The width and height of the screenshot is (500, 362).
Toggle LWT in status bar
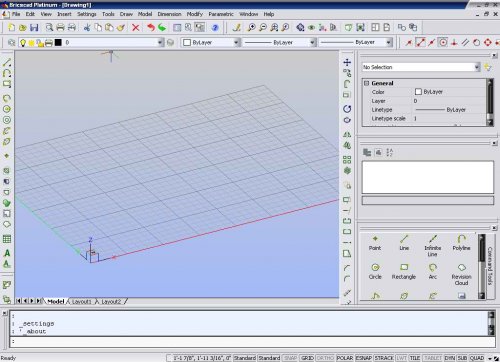tap(401, 358)
